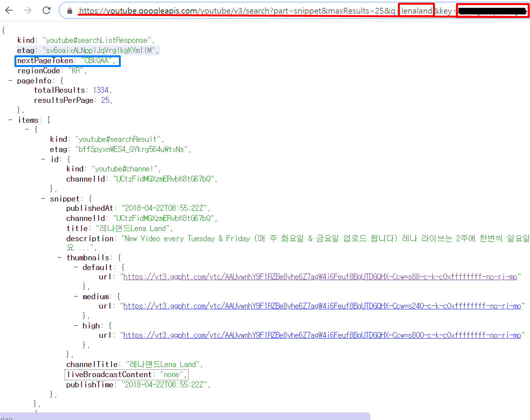Open the high thumbnail s800 URL
The image size is (530, 420).
pyautogui.click(x=322, y=335)
